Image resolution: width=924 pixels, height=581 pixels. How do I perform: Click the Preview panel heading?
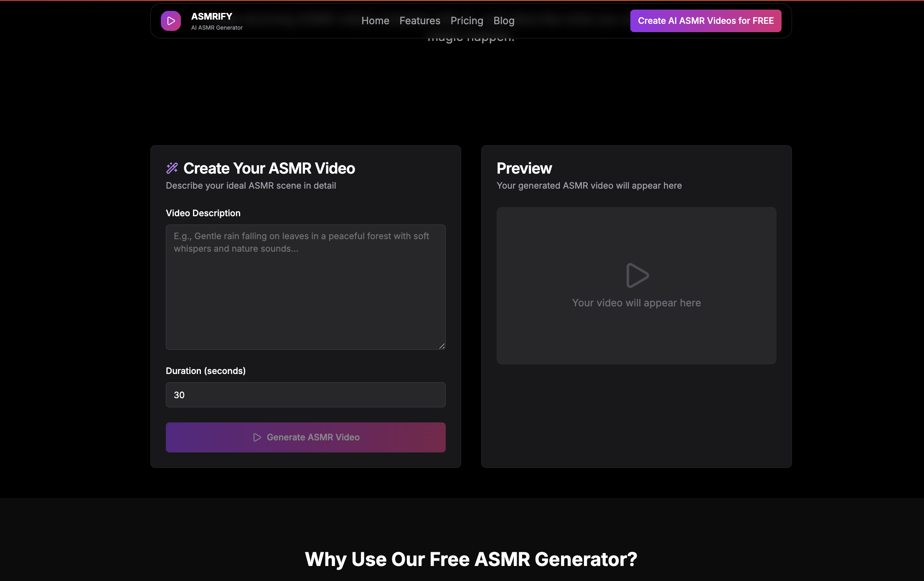(x=524, y=168)
